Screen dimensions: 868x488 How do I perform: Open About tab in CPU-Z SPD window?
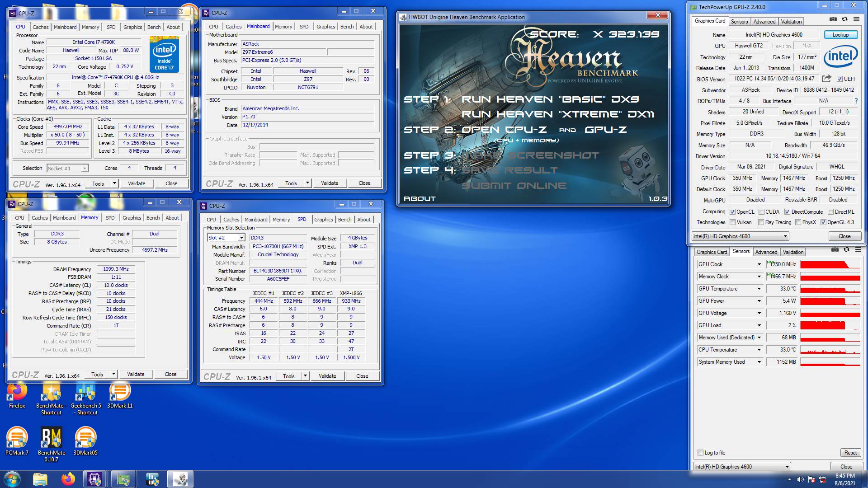click(x=364, y=220)
